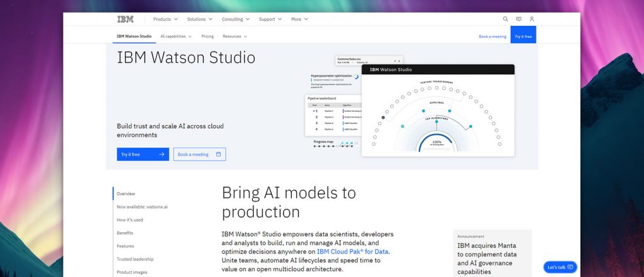
Task: Open the chat icon in top header
Action: point(519,19)
